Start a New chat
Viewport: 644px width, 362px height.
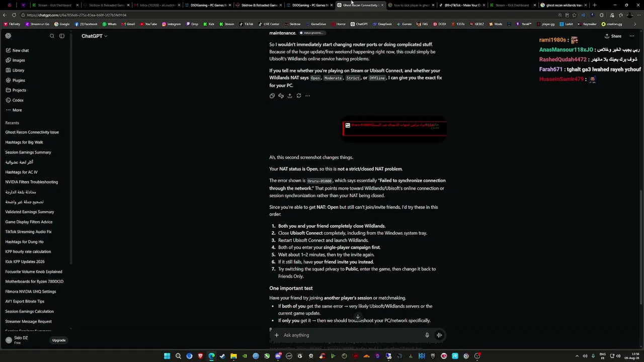(20, 50)
